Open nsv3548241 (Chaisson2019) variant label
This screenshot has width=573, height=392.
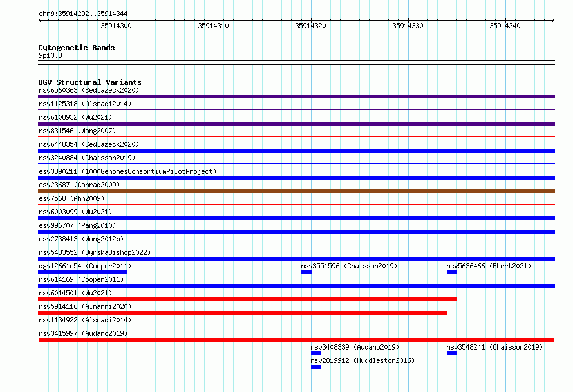click(494, 347)
